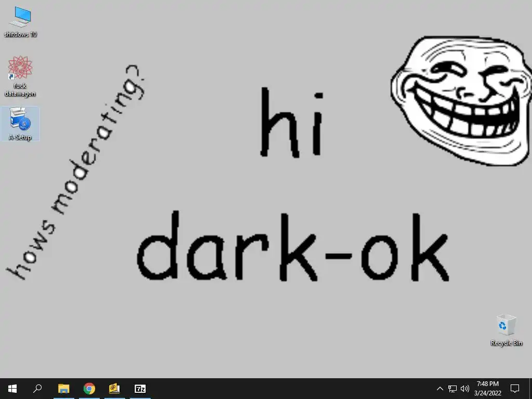
Task: Open the network status tray icon
Action: click(x=453, y=389)
